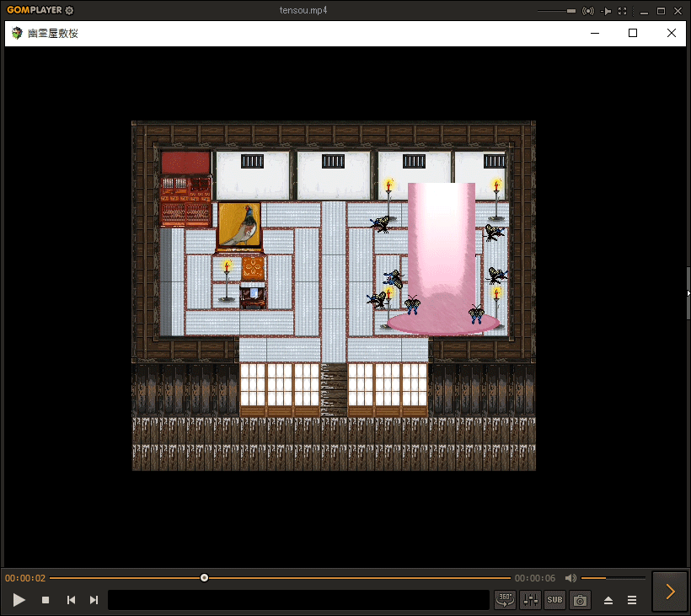
Task: Click the GOM PLAYER logo menu
Action: point(35,10)
